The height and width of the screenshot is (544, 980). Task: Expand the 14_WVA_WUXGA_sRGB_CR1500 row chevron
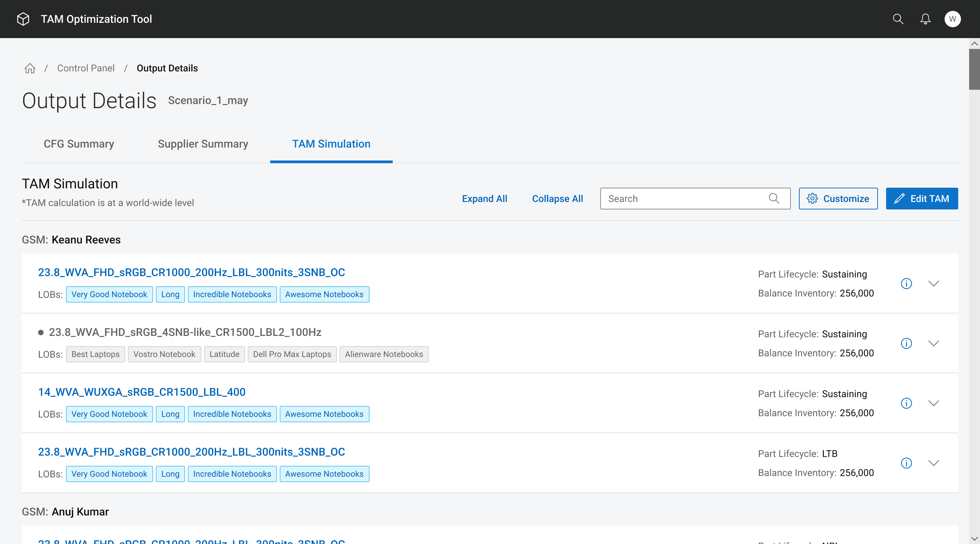click(x=934, y=403)
